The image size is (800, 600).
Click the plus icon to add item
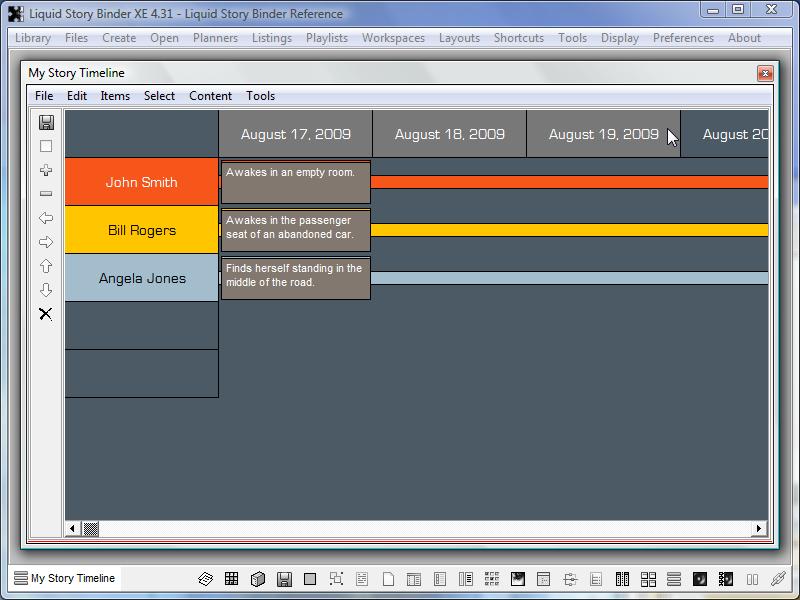pos(46,170)
